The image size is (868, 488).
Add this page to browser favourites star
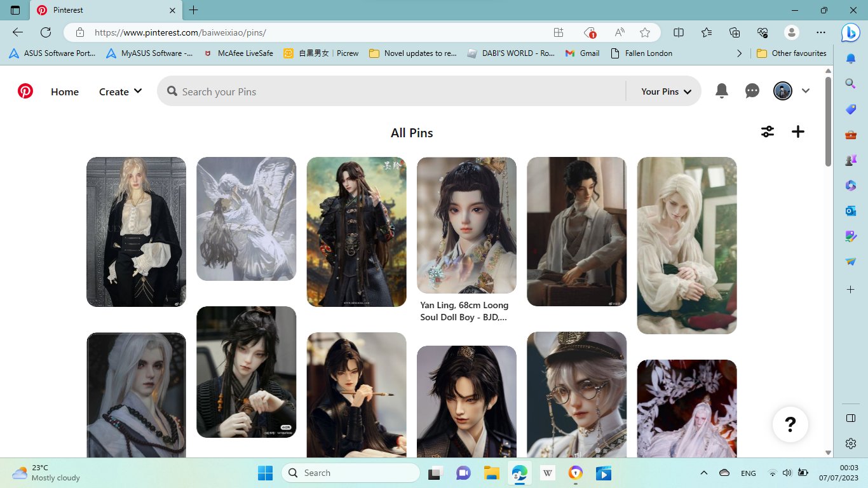[x=645, y=32]
